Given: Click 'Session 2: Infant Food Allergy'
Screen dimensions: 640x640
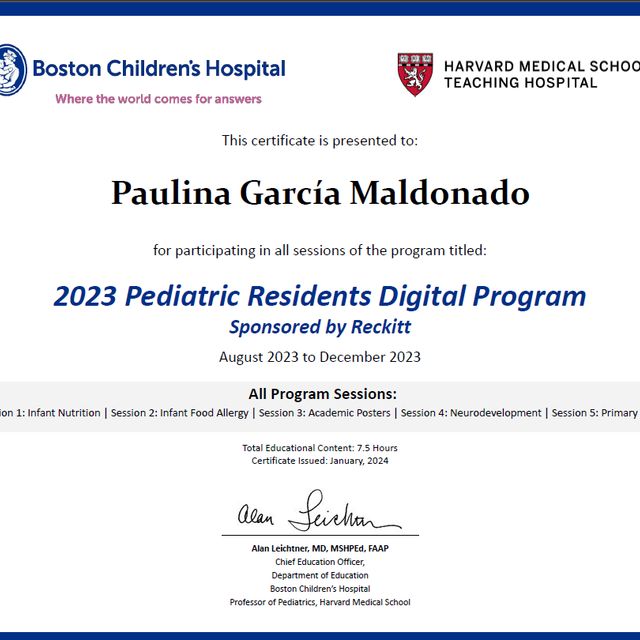Looking at the screenshot, I should (x=180, y=413).
